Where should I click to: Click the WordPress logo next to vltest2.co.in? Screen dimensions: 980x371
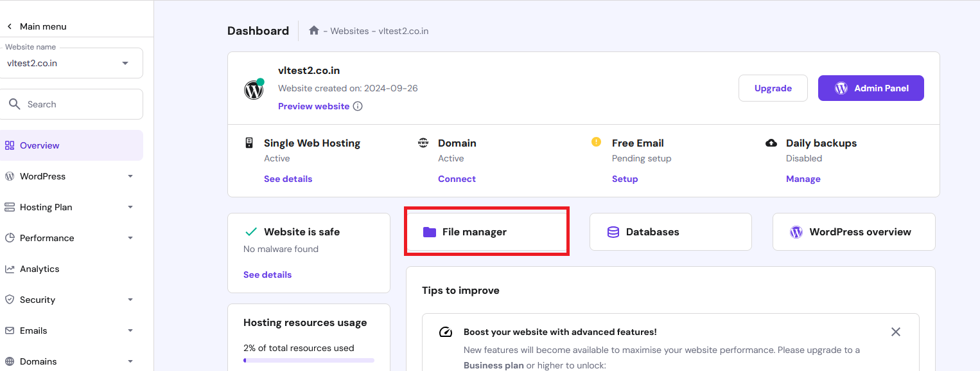coord(254,89)
